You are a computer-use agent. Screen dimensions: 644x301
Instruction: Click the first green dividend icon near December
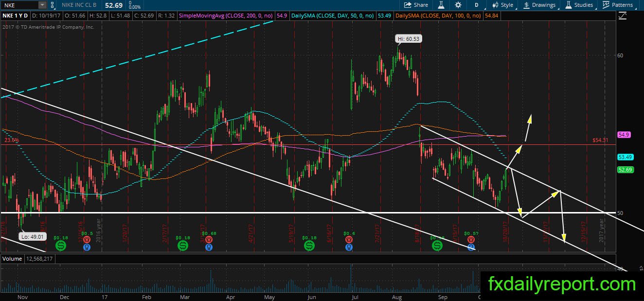pos(61,246)
